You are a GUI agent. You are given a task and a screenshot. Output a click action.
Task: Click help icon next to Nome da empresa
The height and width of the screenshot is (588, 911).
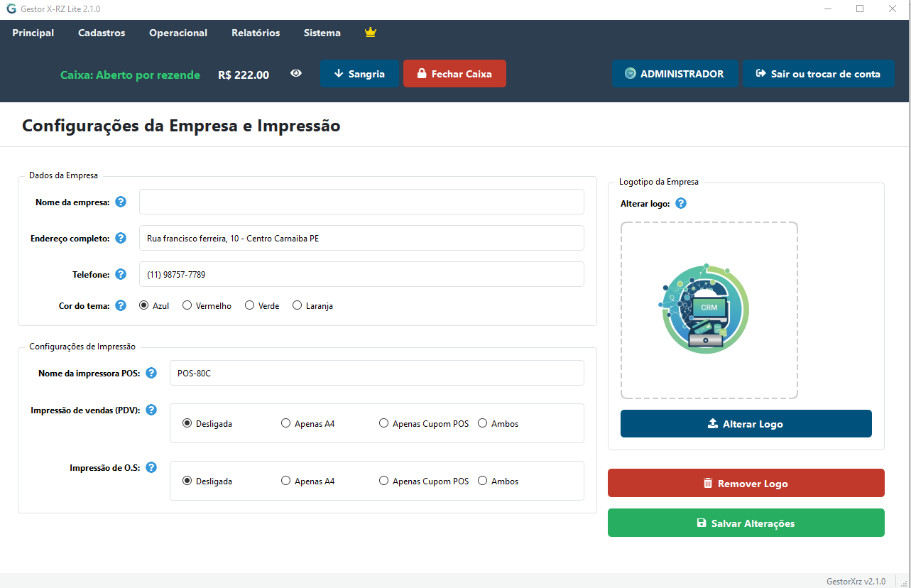point(121,202)
